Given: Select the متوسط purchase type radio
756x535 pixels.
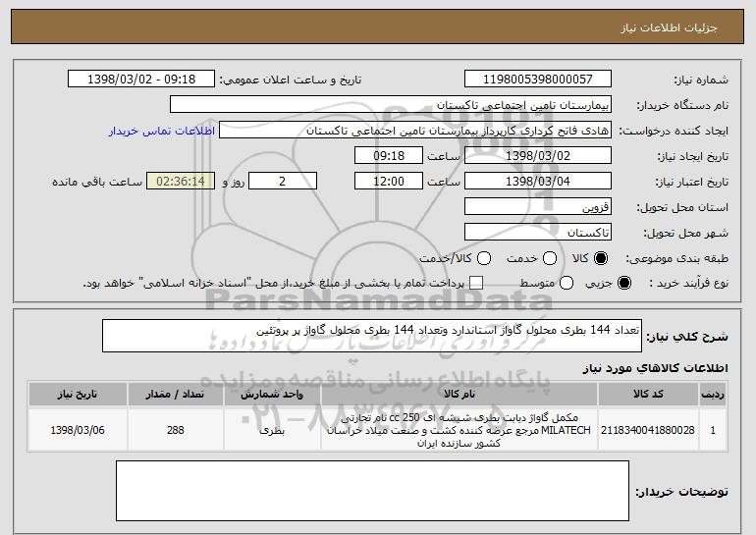Looking at the screenshot, I should [567, 283].
